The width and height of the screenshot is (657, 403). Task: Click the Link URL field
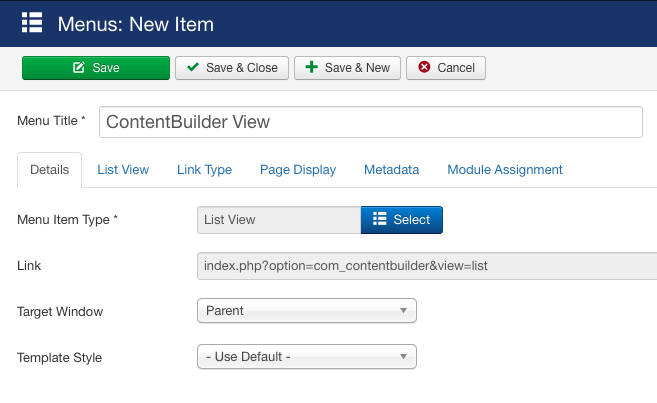click(x=427, y=266)
